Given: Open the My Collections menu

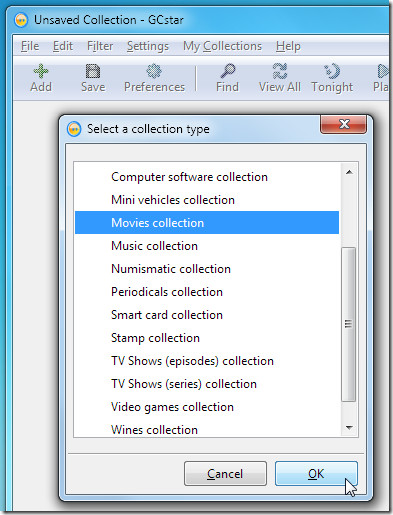Looking at the screenshot, I should pos(222,46).
